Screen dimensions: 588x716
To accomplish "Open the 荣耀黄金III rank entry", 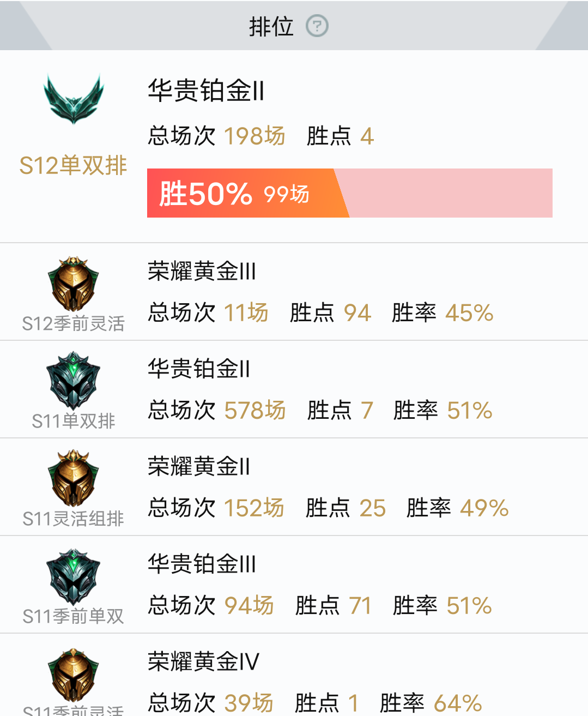I will (x=202, y=271).
